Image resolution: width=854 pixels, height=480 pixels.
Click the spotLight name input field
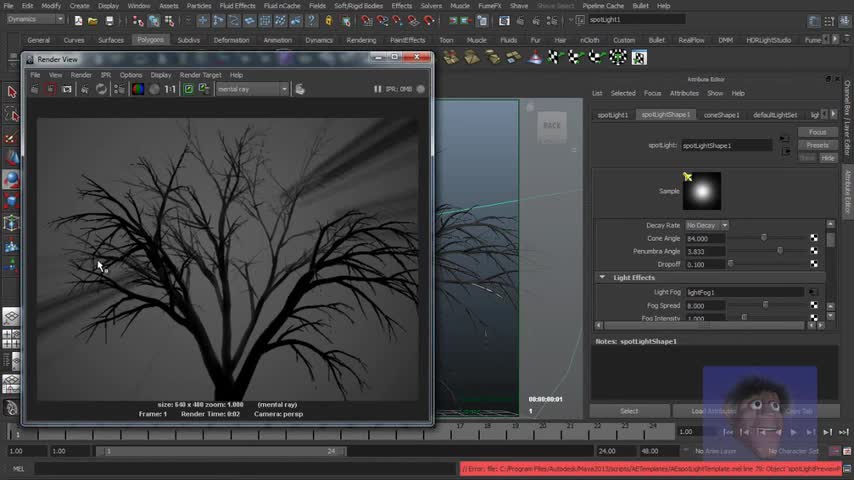(x=727, y=146)
